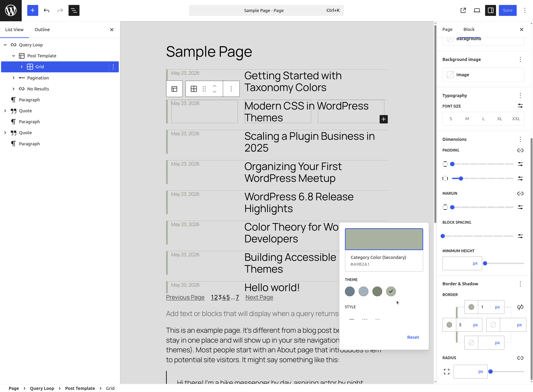533x392 pixels.
Task: Select the No Results block in list
Action: pyautogui.click(x=38, y=89)
